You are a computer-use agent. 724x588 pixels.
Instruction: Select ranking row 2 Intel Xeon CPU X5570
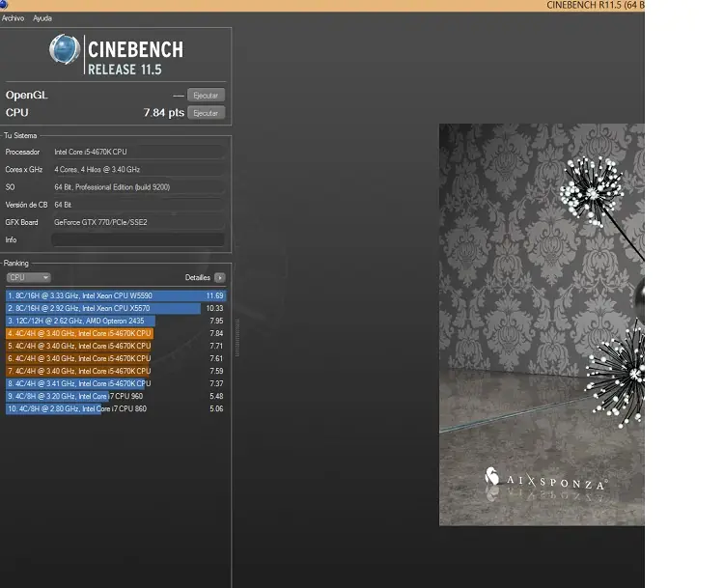[116, 308]
